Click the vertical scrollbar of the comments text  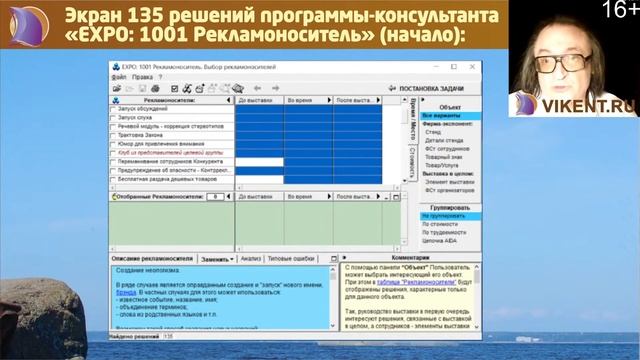(x=477, y=297)
